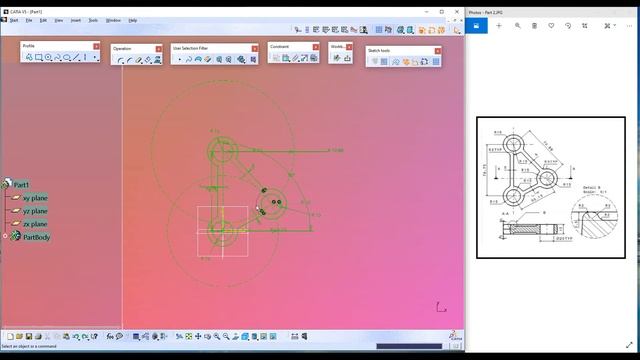
Task: Select Part1 in the specification tree
Action: coord(21,185)
